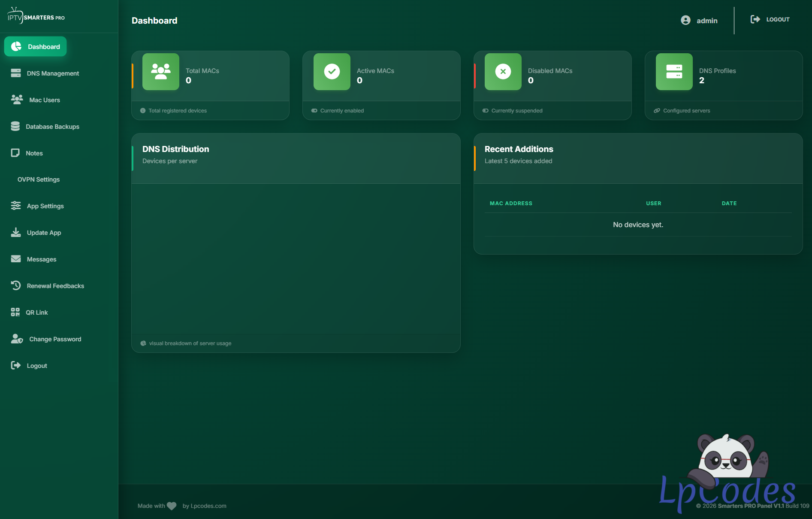The height and width of the screenshot is (519, 812).
Task: Select Update App menu item
Action: click(44, 233)
